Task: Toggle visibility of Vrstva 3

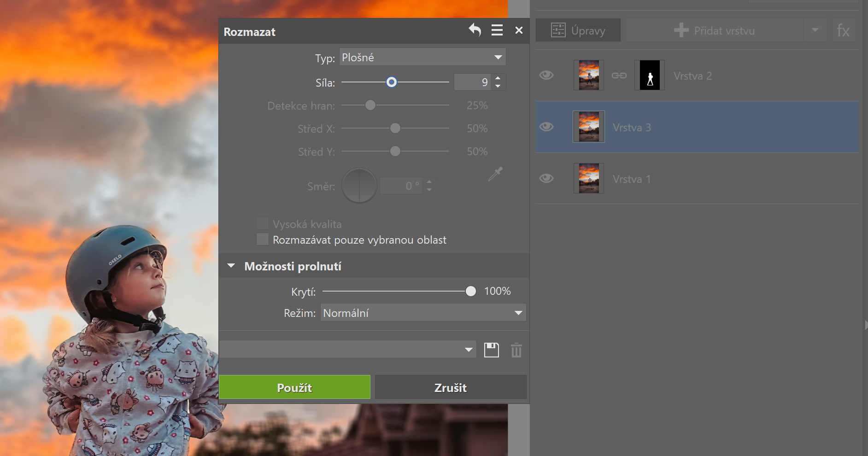Action: (546, 127)
